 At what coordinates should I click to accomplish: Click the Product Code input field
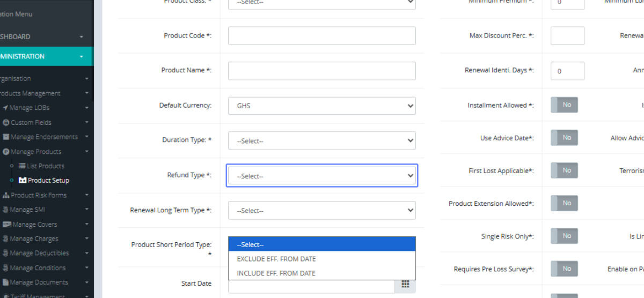(321, 36)
